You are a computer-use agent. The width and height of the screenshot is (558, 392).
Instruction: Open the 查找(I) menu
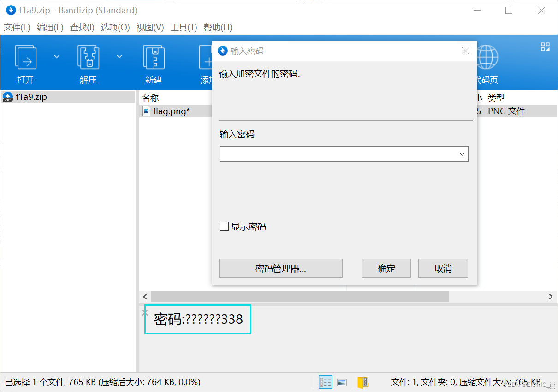(82, 28)
